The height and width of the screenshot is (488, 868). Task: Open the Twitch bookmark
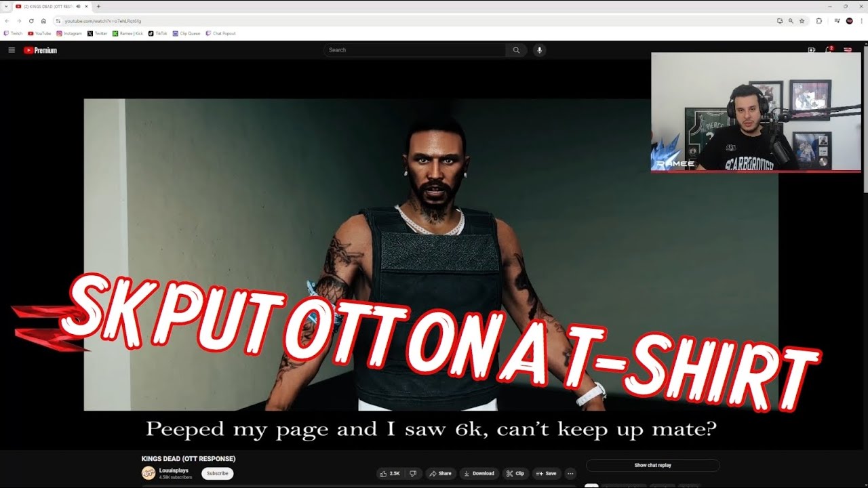pyautogui.click(x=14, y=33)
